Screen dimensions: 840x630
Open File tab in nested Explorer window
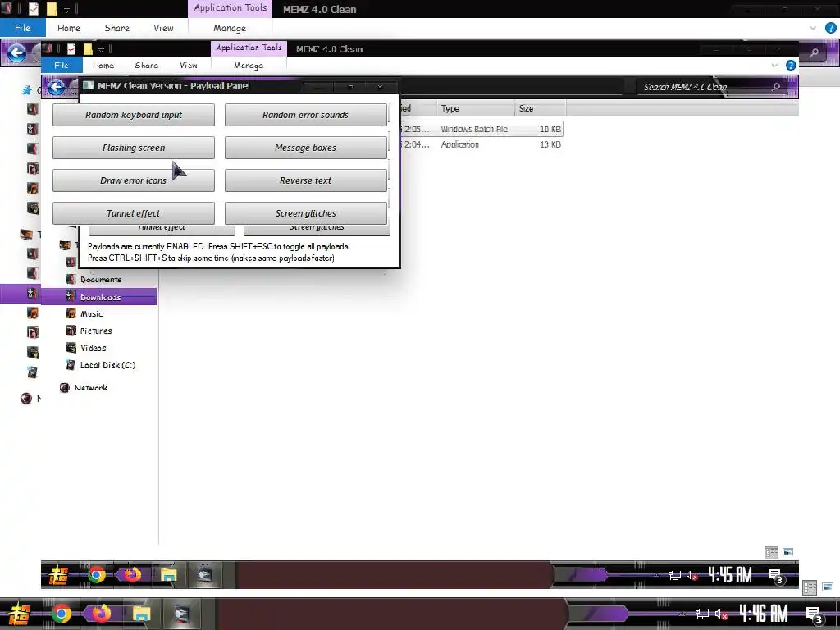tap(62, 65)
